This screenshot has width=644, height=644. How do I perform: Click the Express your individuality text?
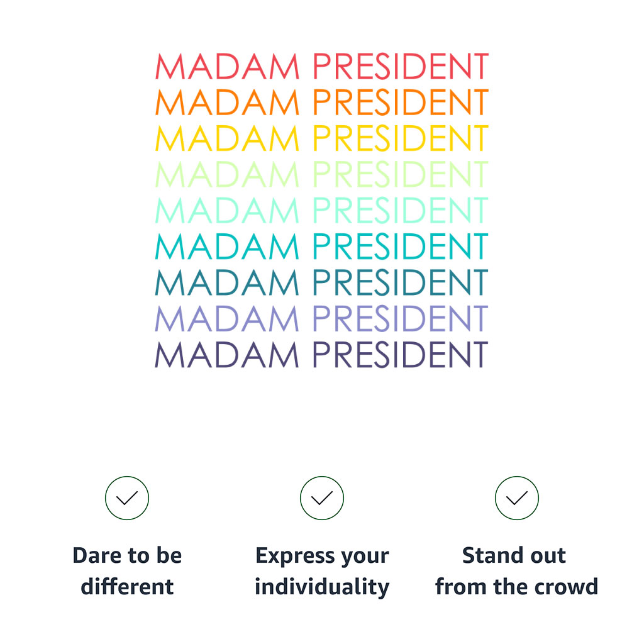(x=322, y=572)
